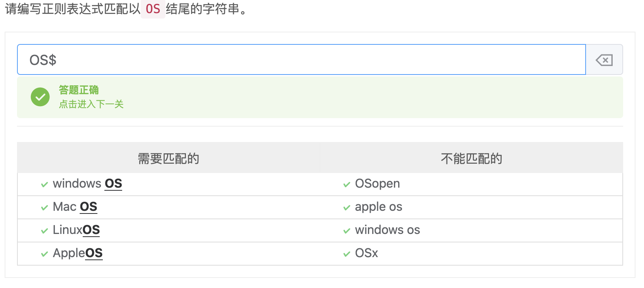Click the "答题正确" success heading

coord(79,90)
